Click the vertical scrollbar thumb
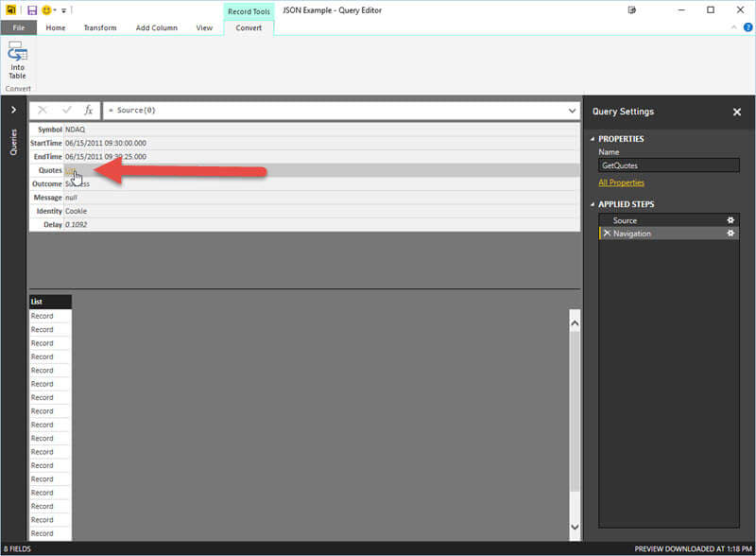The height and width of the screenshot is (556, 756). click(x=575, y=411)
